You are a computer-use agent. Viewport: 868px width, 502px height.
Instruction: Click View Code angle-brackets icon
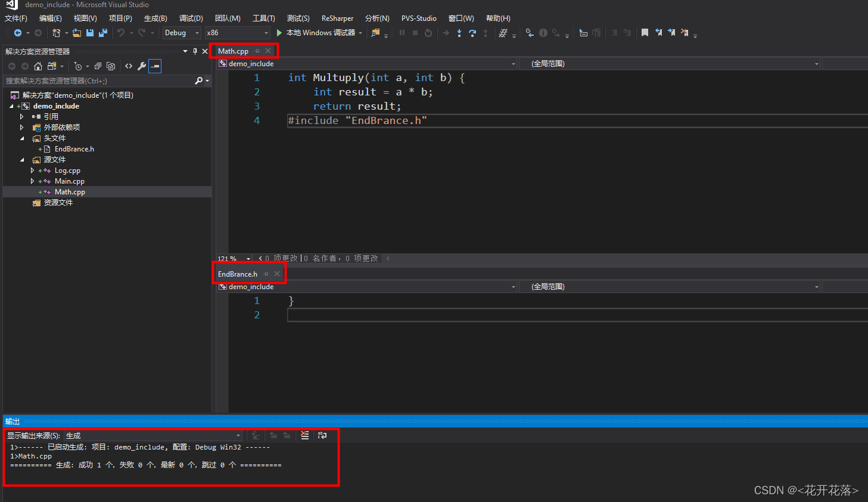(129, 66)
